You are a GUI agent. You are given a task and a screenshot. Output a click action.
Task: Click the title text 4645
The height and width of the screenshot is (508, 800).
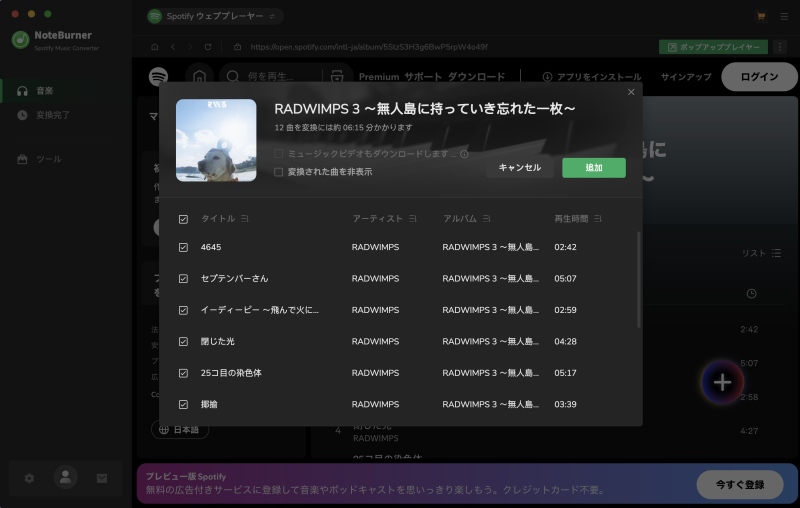click(x=211, y=247)
